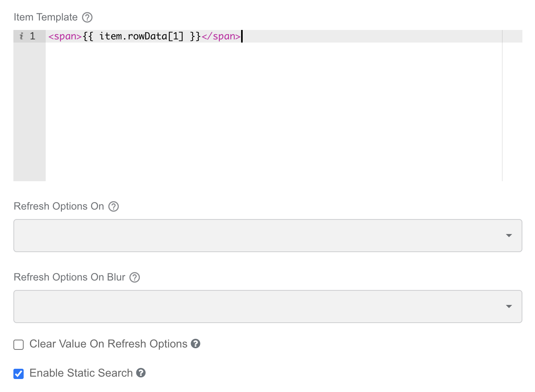Click line number 1 in the gutter
Screen dimensions: 535x392
[33, 36]
